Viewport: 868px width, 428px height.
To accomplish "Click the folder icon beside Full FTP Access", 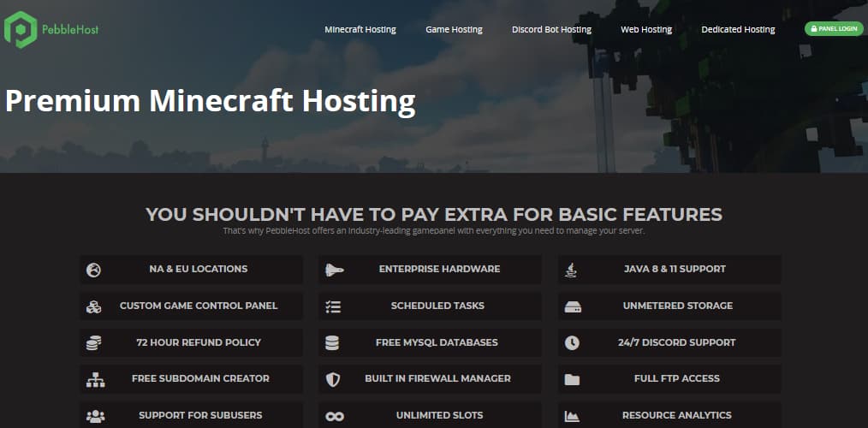I will coord(572,379).
